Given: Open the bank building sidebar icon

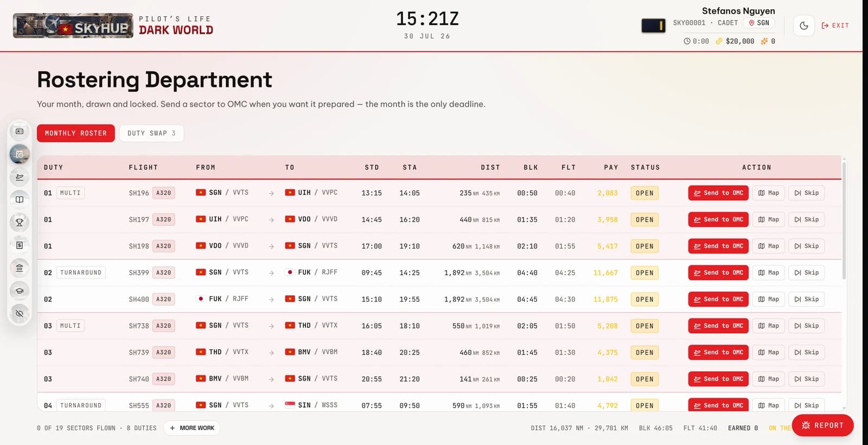Looking at the screenshot, I should click(20, 268).
